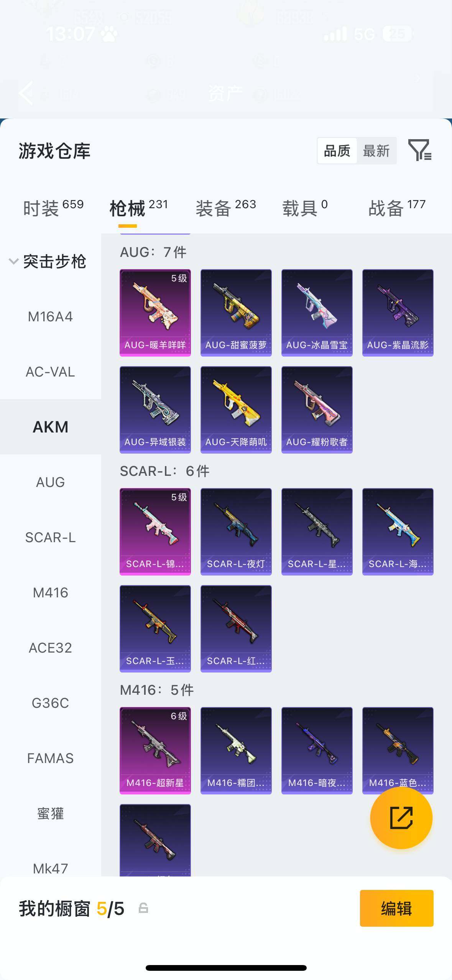Select M16A4 in the weapon list
This screenshot has width=452, height=980.
(x=50, y=317)
